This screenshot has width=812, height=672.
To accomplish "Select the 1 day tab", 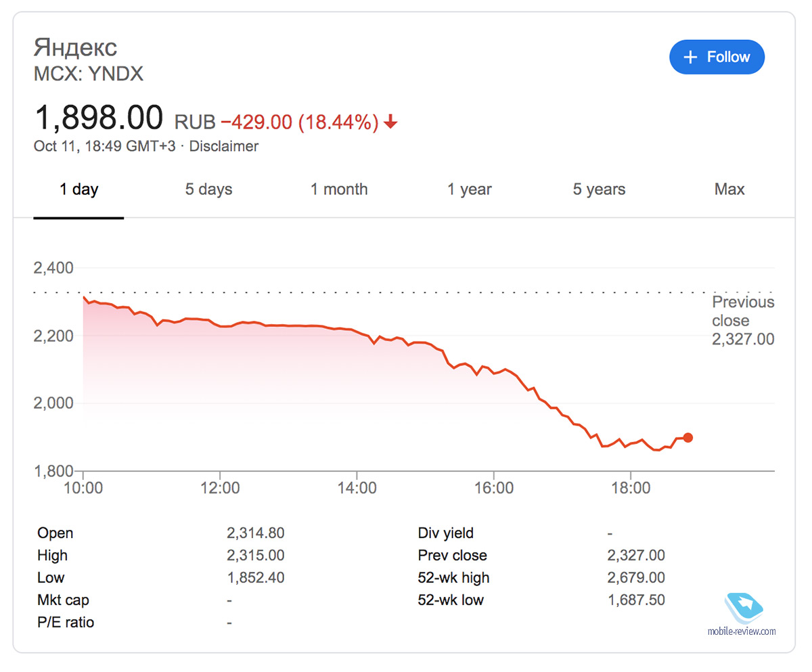I will [78, 189].
